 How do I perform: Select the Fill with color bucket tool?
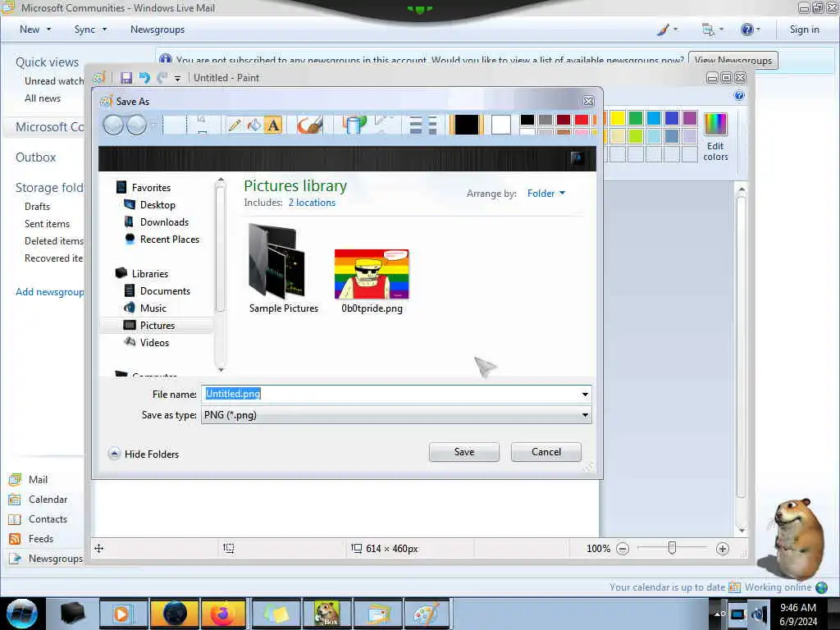254,126
